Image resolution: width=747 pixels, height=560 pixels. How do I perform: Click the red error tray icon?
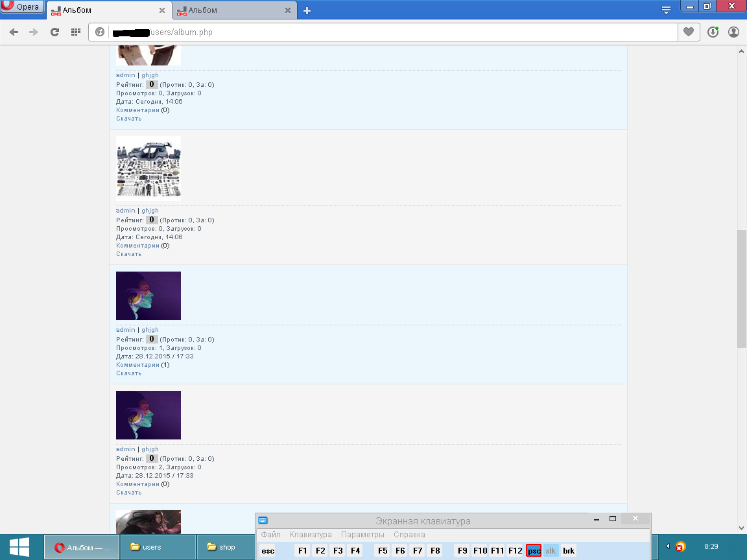coord(680,547)
